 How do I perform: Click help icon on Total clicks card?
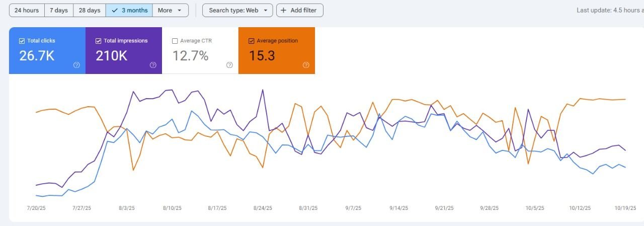tap(76, 65)
